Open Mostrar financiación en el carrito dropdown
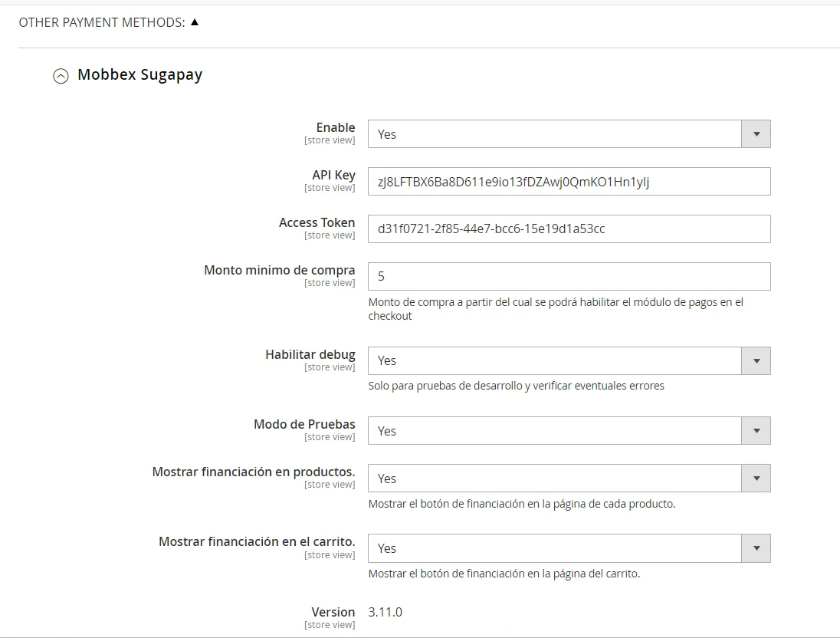The height and width of the screenshot is (638, 840). 569,548
